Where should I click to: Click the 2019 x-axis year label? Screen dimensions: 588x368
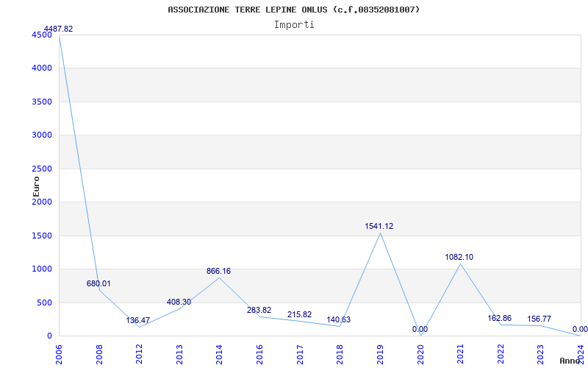coord(380,354)
